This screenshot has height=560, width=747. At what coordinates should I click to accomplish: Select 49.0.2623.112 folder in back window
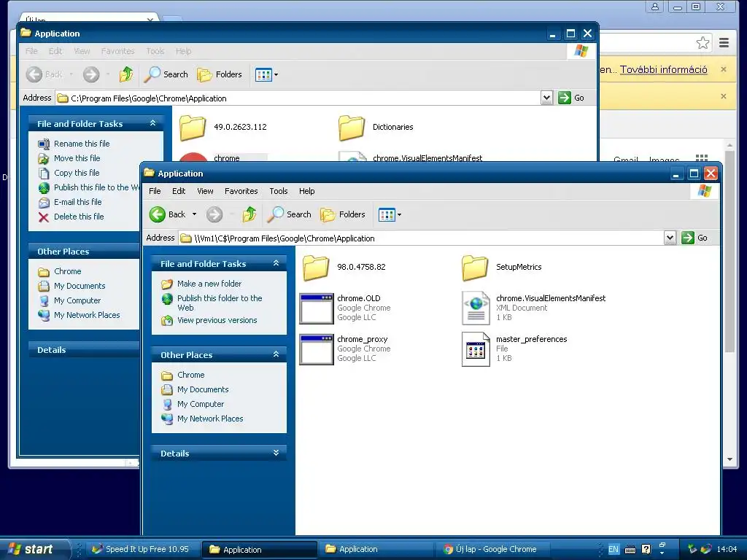tap(223, 127)
